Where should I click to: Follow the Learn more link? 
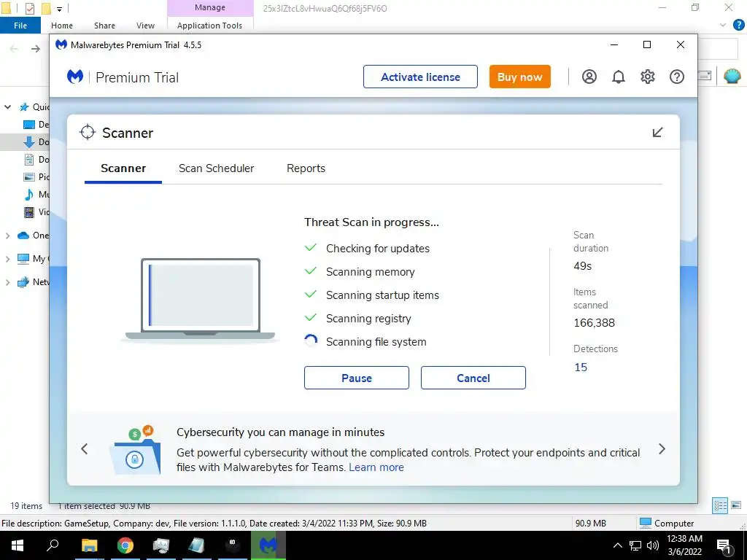pyautogui.click(x=376, y=467)
